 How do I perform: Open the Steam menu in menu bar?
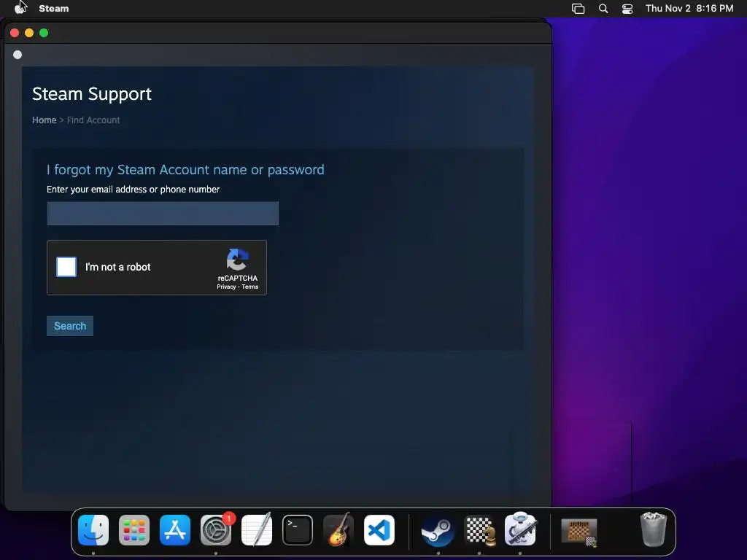coord(54,8)
